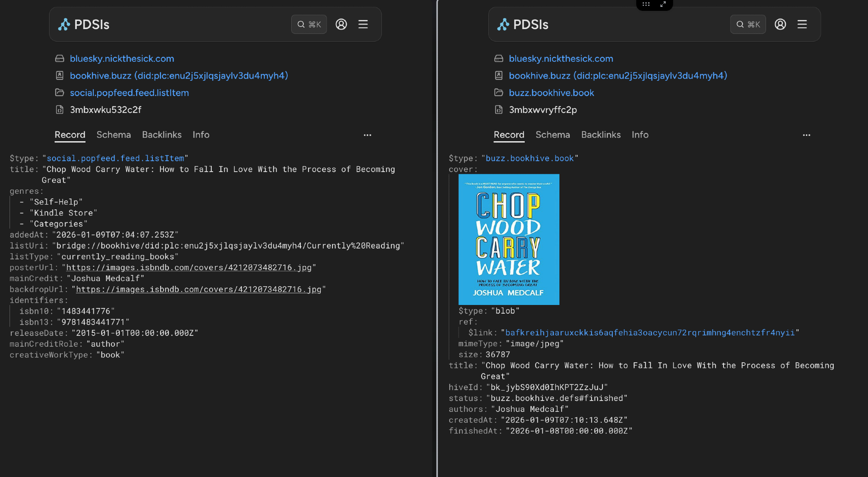Click the Chop Wood Carry Water cover image
The height and width of the screenshot is (477, 868).
509,239
